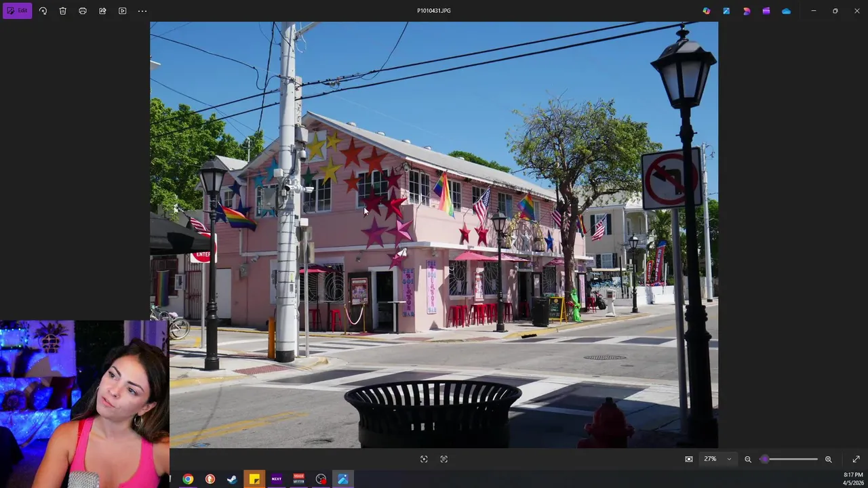Screen dimensions: 868x488
Task: Click the P1010431.JPG file name
Action: pos(434,11)
